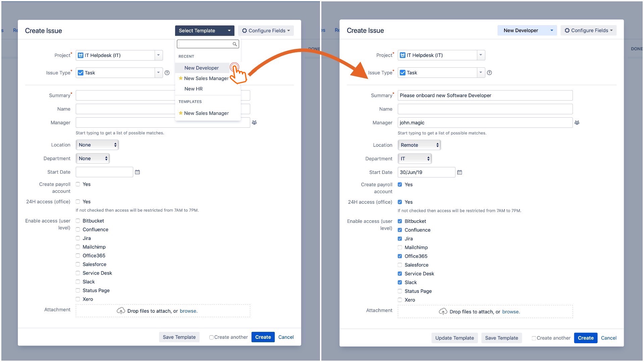
Task: Click the browse link in the right Attachment area
Action: click(511, 312)
